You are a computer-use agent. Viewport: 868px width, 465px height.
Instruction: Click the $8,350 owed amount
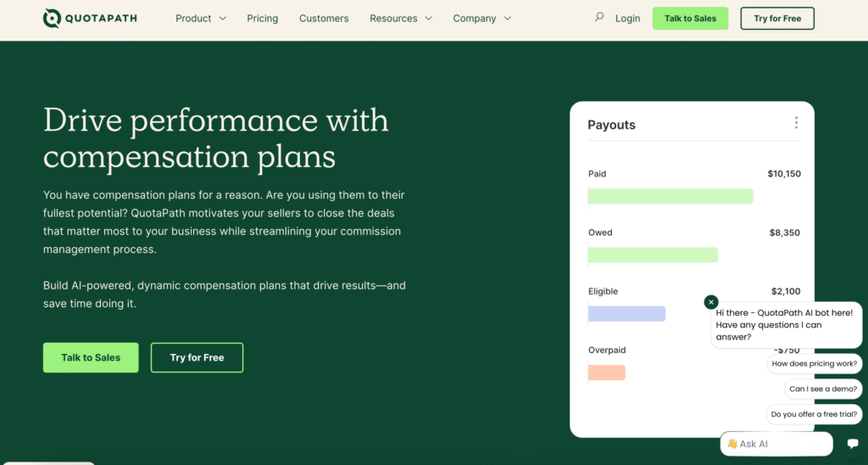point(784,232)
